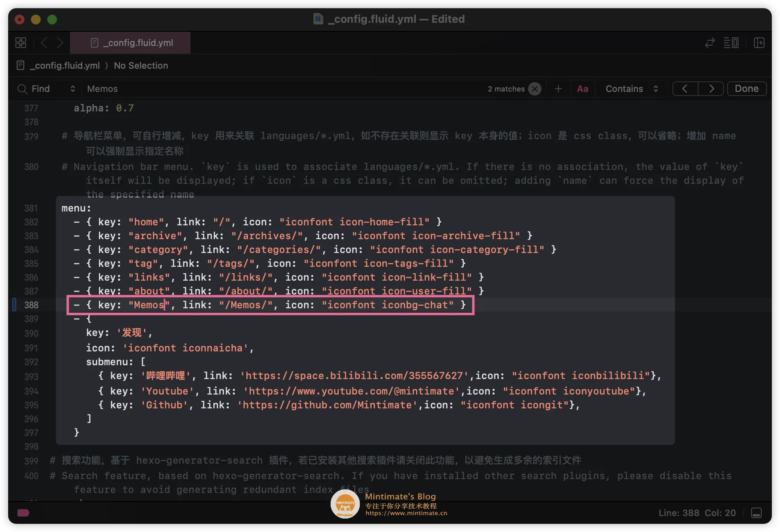780x532 pixels.
Task: Click the magnifier search icon
Action: click(22, 89)
